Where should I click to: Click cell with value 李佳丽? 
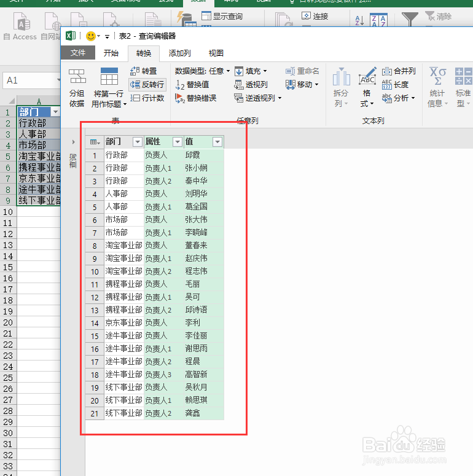pyautogui.click(x=204, y=336)
